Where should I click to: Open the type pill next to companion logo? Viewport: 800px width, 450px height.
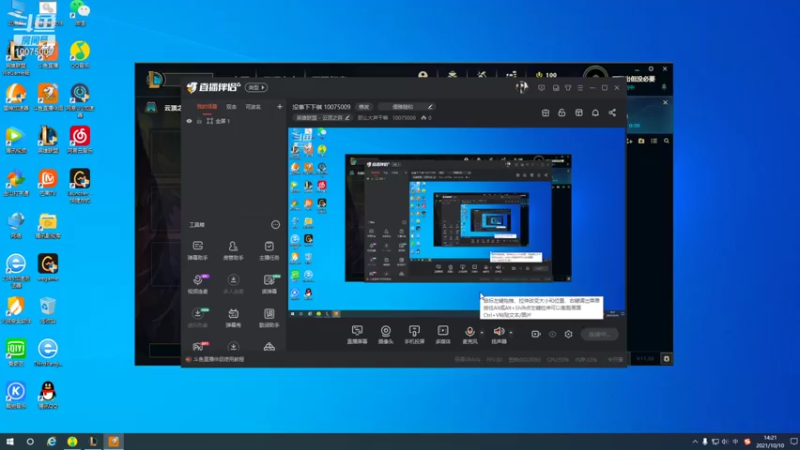[x=256, y=88]
